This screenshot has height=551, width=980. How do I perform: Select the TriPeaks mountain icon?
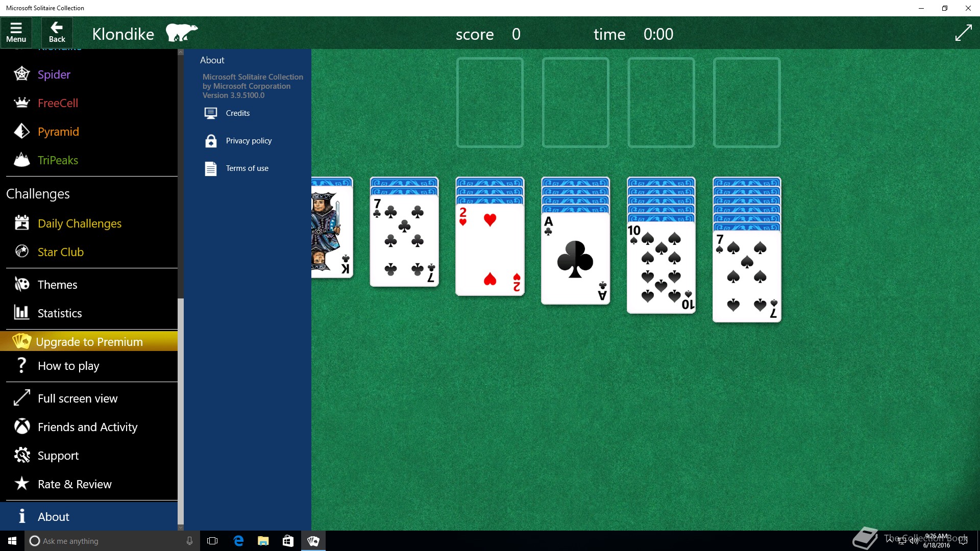21,160
